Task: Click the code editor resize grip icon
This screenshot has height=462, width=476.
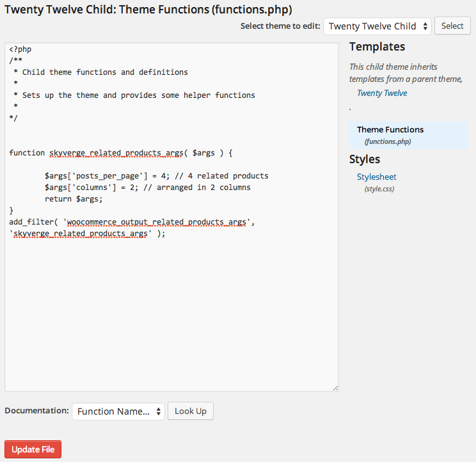Action: click(335, 388)
